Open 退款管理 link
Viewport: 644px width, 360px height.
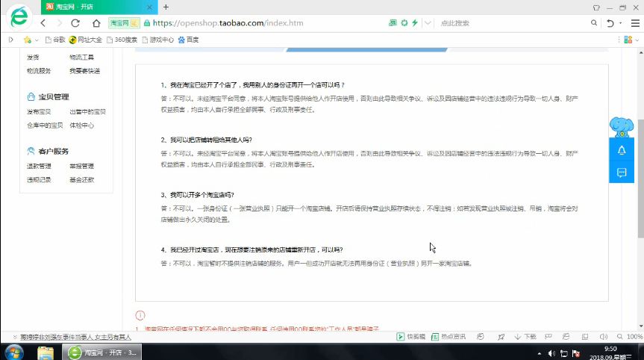(x=39, y=166)
